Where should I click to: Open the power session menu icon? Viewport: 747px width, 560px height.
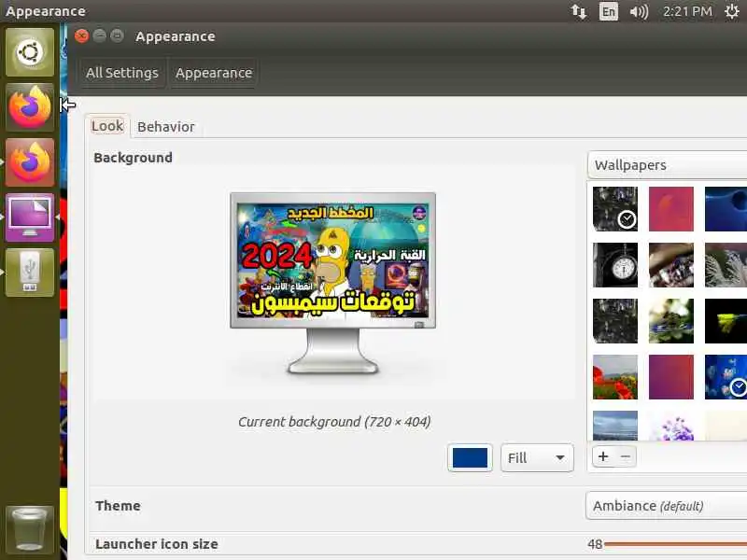click(732, 11)
